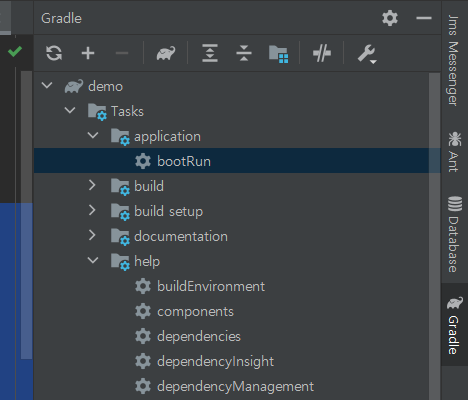Detach external project using minus icon
468x400 pixels.
click(122, 53)
